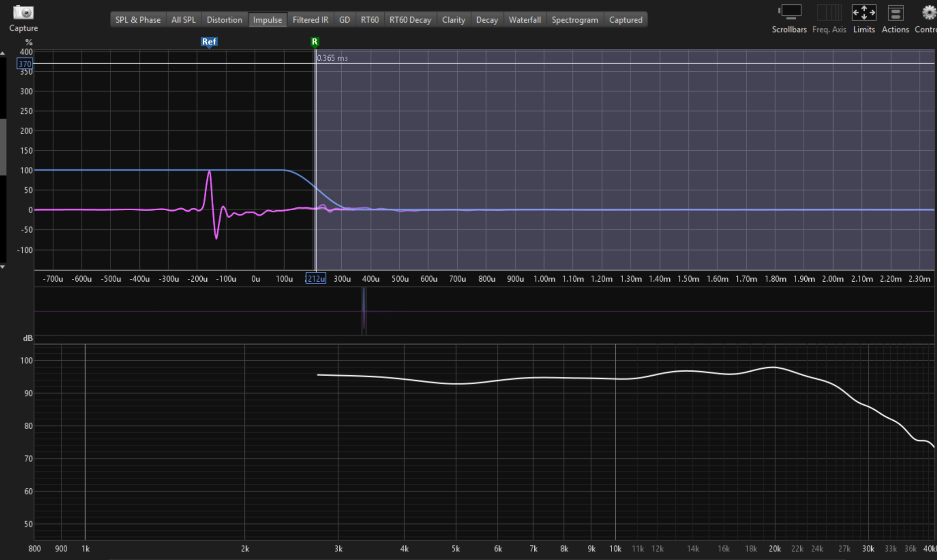Click the 20k frequency axis label
Image resolution: width=937 pixels, height=560 pixels.
pos(775,549)
